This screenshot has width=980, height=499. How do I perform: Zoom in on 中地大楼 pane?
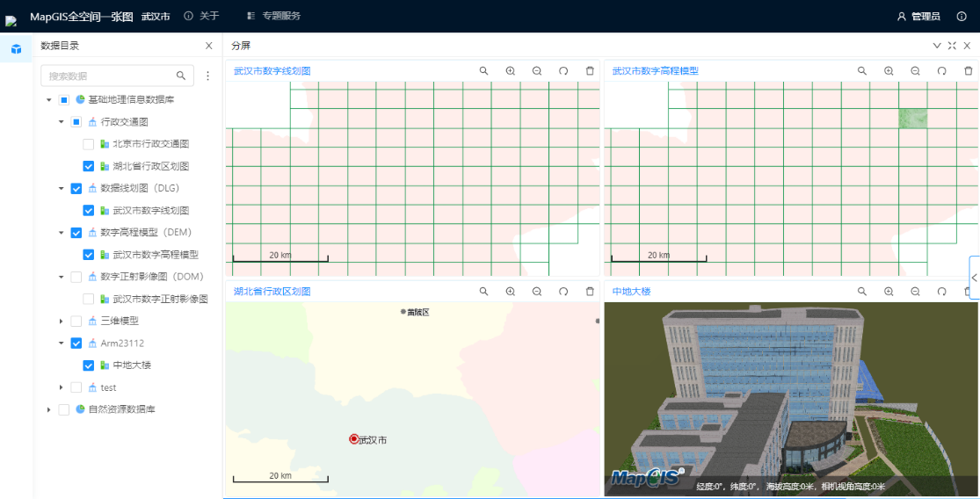tap(889, 291)
